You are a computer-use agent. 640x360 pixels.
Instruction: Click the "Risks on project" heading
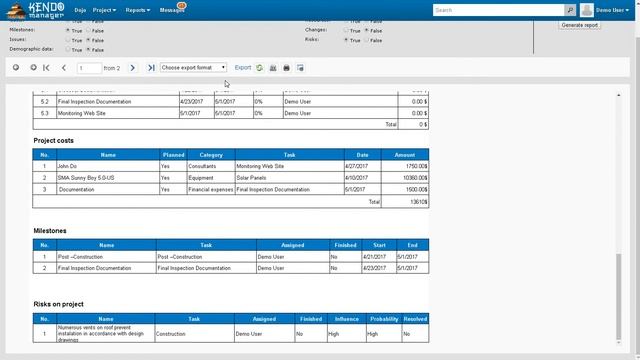[x=58, y=304]
